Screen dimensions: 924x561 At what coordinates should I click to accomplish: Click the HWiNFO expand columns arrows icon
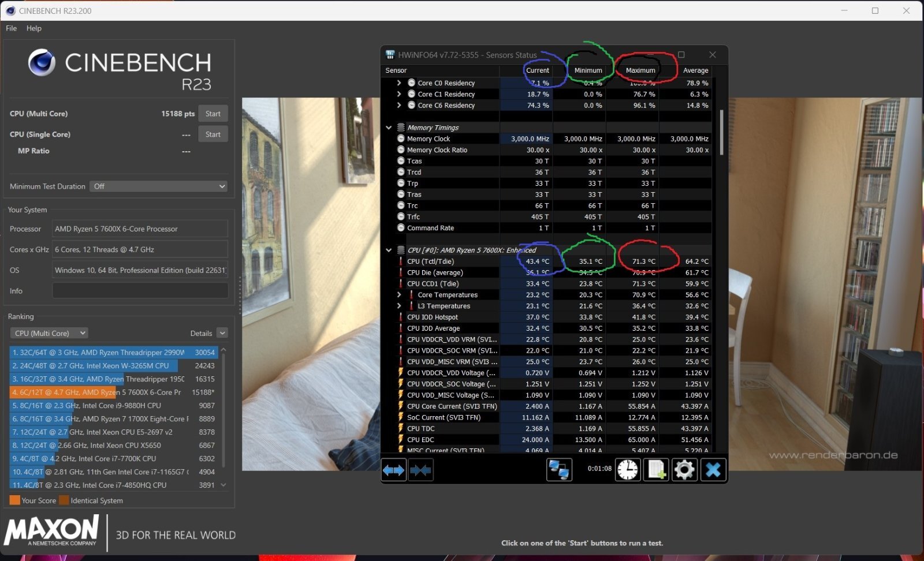click(394, 470)
